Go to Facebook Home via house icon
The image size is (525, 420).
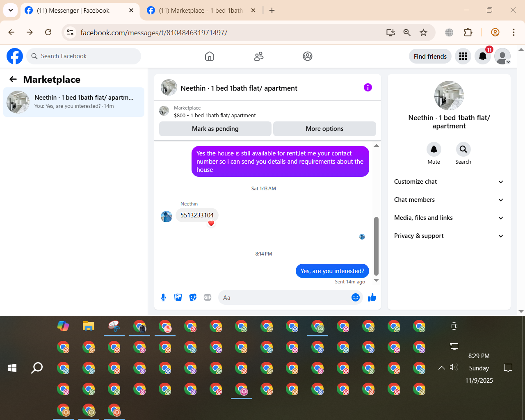tap(210, 56)
